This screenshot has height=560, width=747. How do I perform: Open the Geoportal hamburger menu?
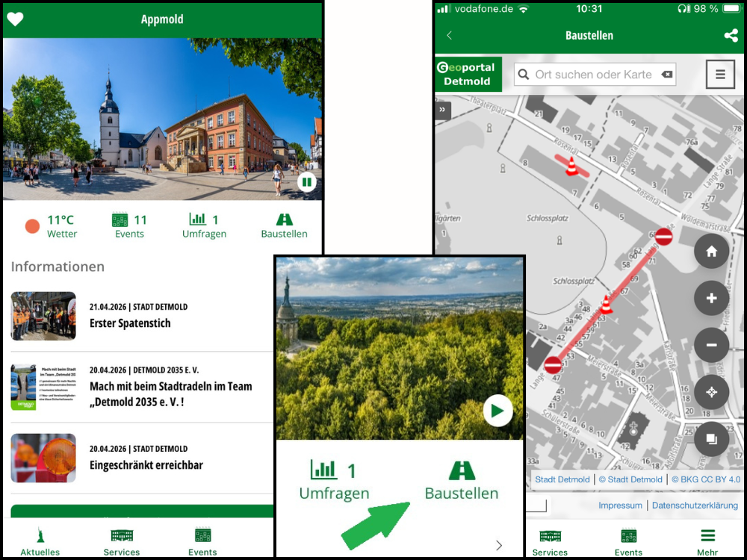pyautogui.click(x=720, y=74)
